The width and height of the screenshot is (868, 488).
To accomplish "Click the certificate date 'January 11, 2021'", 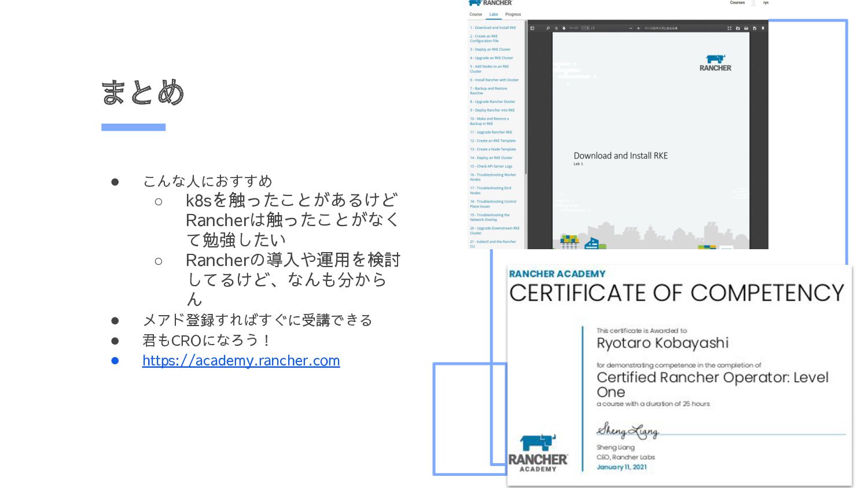I will [x=621, y=467].
